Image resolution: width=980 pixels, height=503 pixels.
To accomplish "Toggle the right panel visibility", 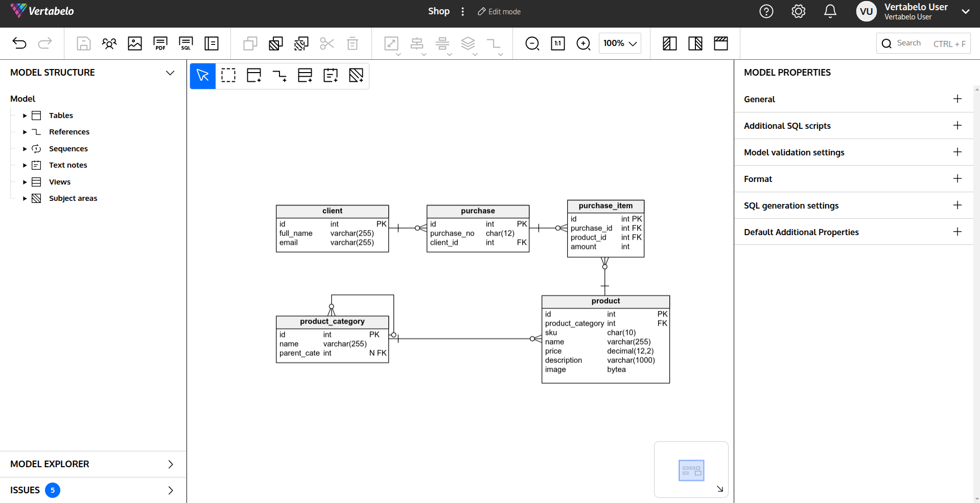I will click(695, 43).
